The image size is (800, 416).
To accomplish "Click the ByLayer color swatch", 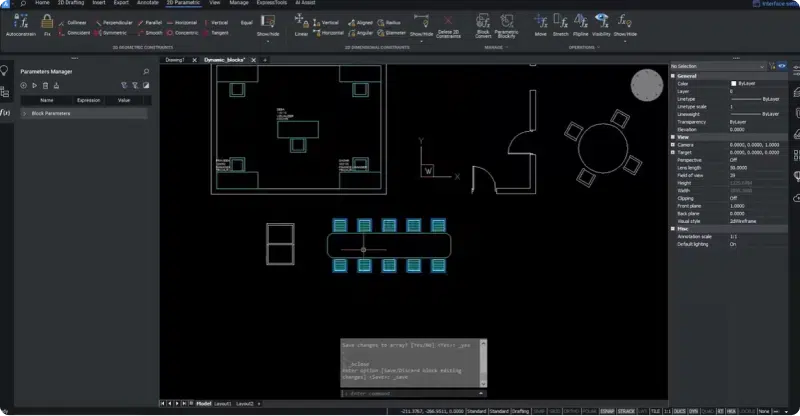I will coord(734,84).
